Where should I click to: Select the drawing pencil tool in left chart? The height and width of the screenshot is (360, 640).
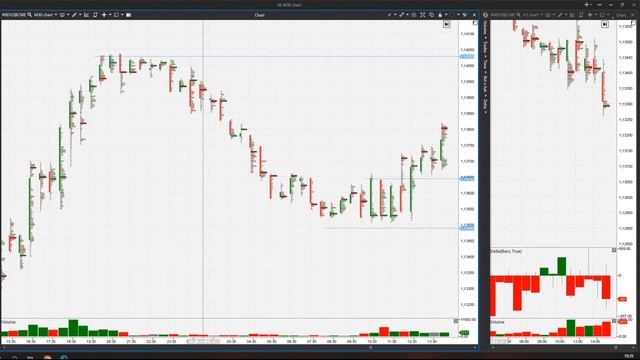coord(74,15)
